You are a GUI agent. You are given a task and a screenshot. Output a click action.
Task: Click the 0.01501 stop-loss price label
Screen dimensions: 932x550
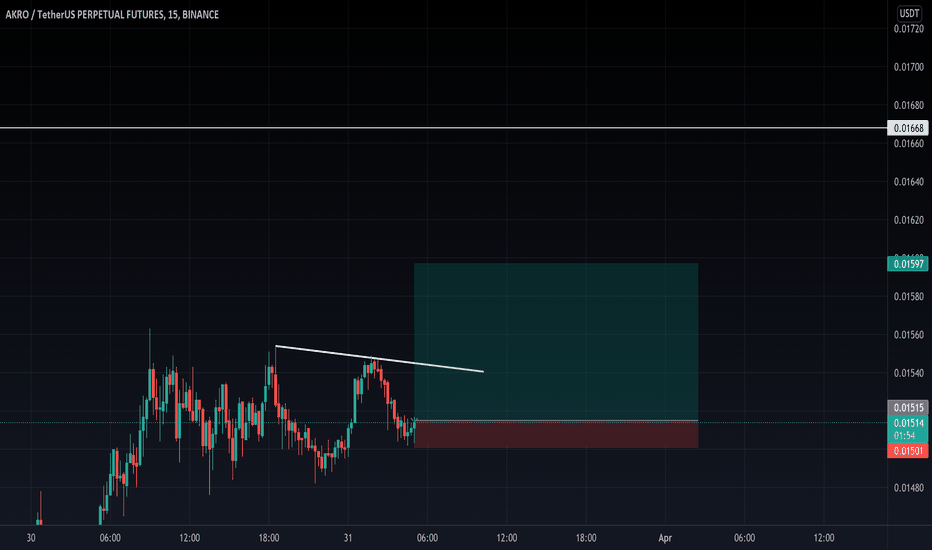coord(908,451)
